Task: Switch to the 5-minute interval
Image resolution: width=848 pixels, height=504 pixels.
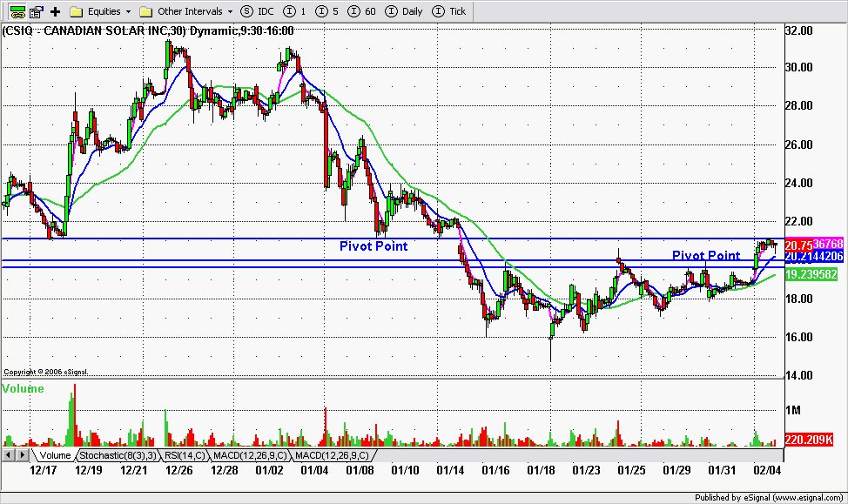Action: [x=327, y=11]
